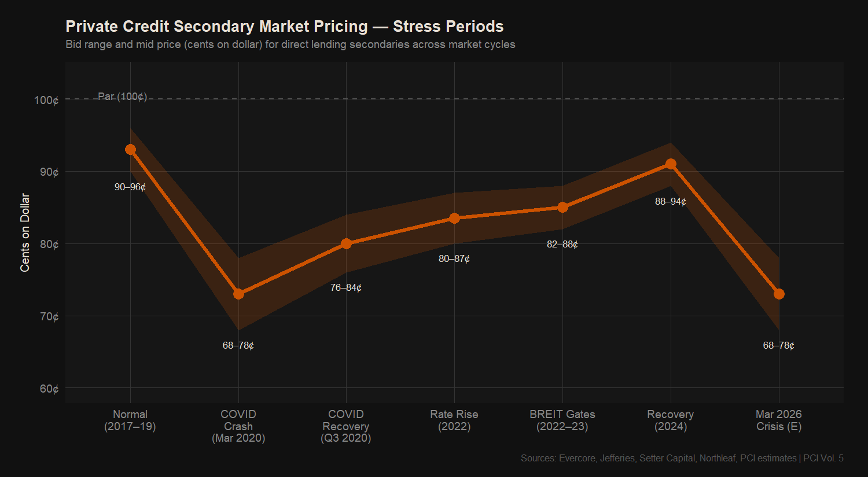Image resolution: width=868 pixels, height=477 pixels.
Task: Click the 70¢ y-axis tick label
Action: (49, 316)
